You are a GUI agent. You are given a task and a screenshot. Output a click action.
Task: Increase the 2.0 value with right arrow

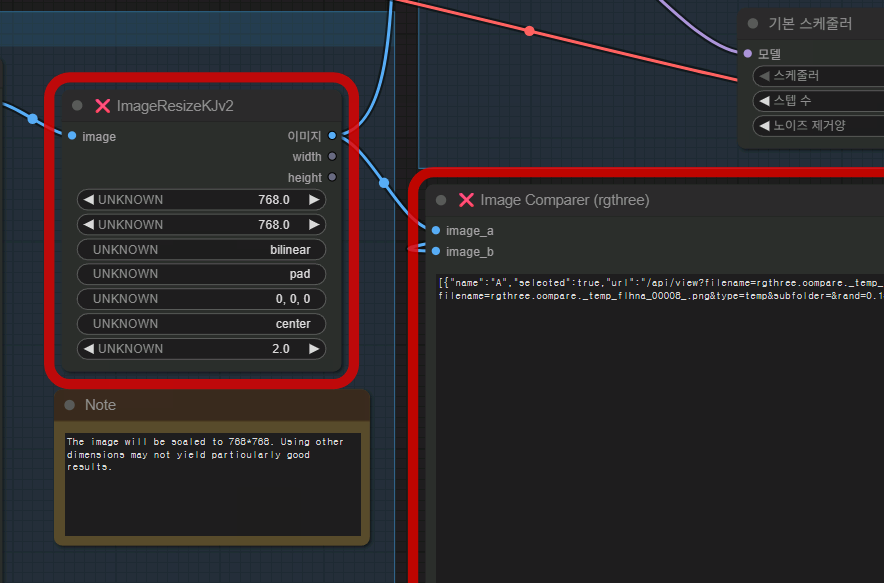[x=314, y=349]
